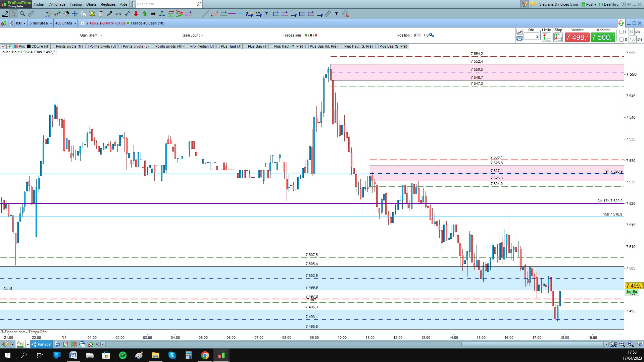Image resolution: width=644 pixels, height=362 pixels.
Task: Pick the triangle drawing tool
Action: tap(162, 14)
